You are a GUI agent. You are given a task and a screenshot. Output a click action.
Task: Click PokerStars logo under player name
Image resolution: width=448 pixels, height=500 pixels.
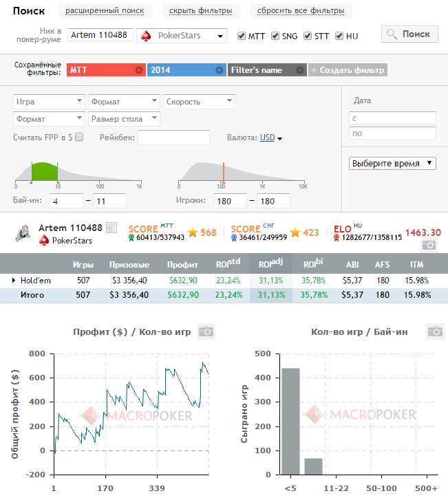(x=44, y=241)
